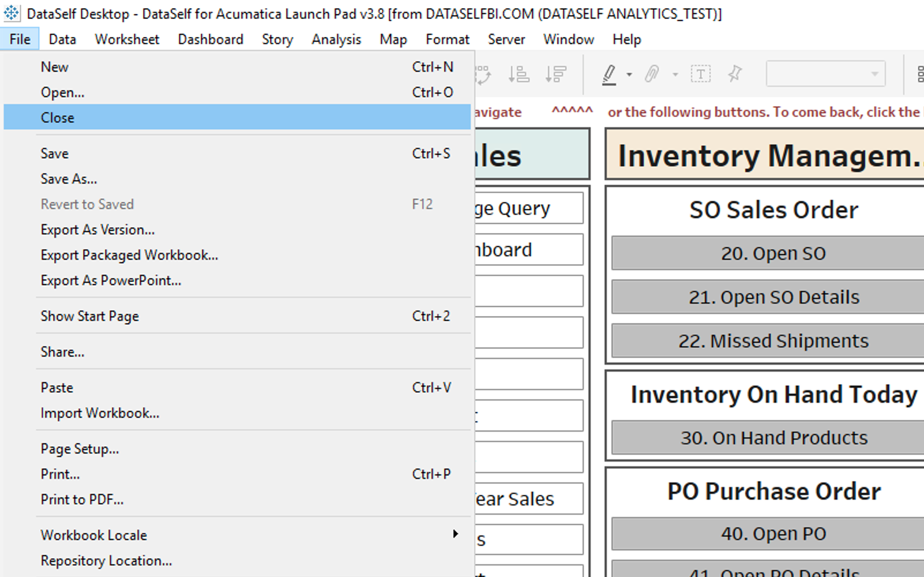Click the paperclip group members icon

point(652,74)
